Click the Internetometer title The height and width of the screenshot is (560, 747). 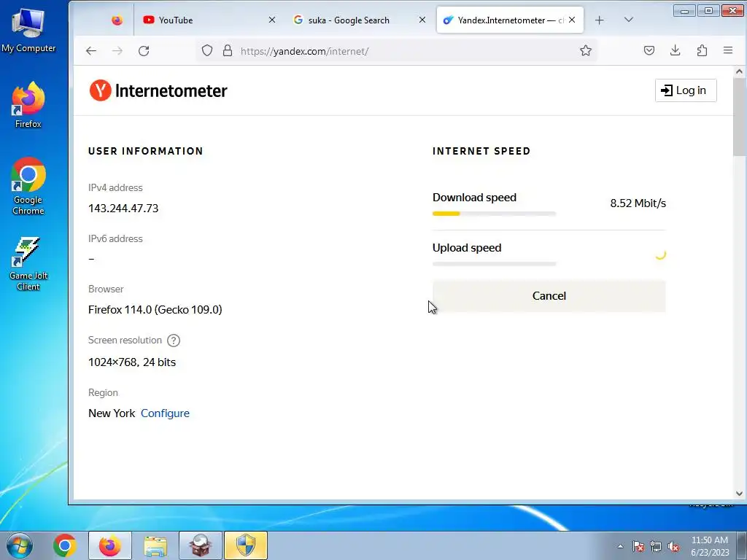tap(171, 90)
